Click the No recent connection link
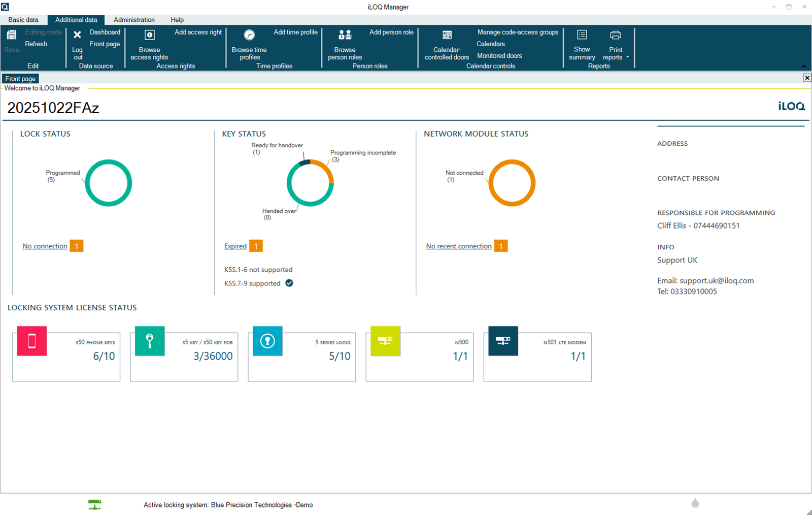 458,246
